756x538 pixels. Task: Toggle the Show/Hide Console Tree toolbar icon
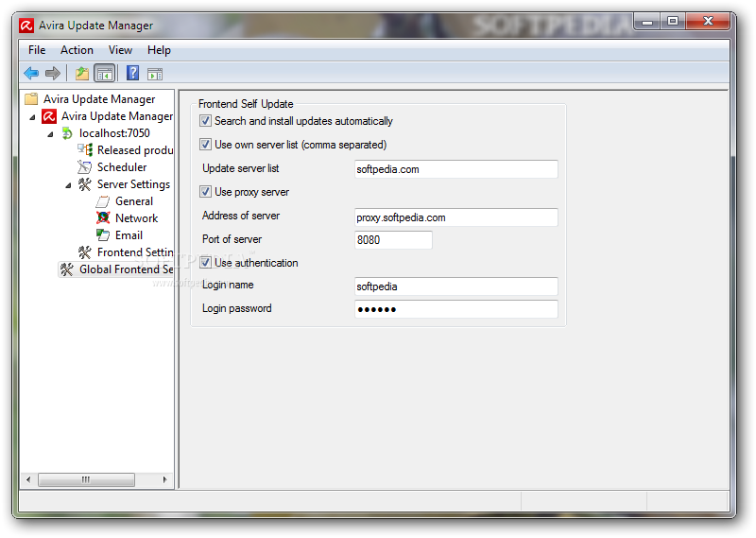tap(105, 74)
